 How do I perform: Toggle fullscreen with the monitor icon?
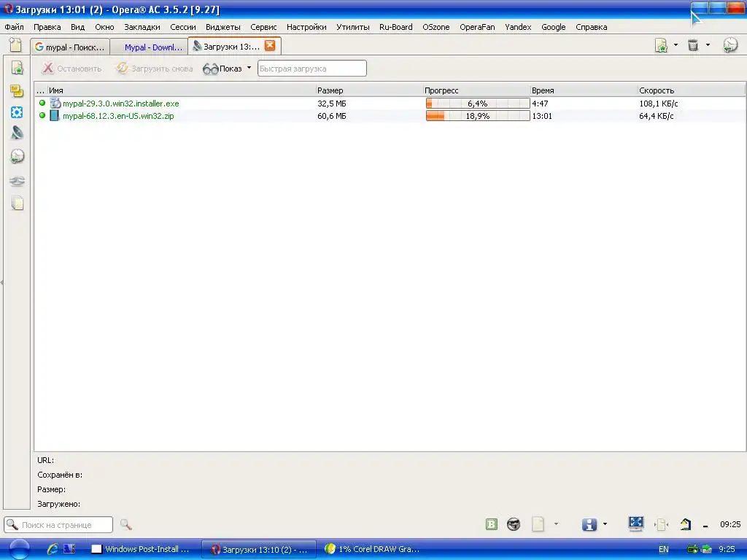click(636, 524)
